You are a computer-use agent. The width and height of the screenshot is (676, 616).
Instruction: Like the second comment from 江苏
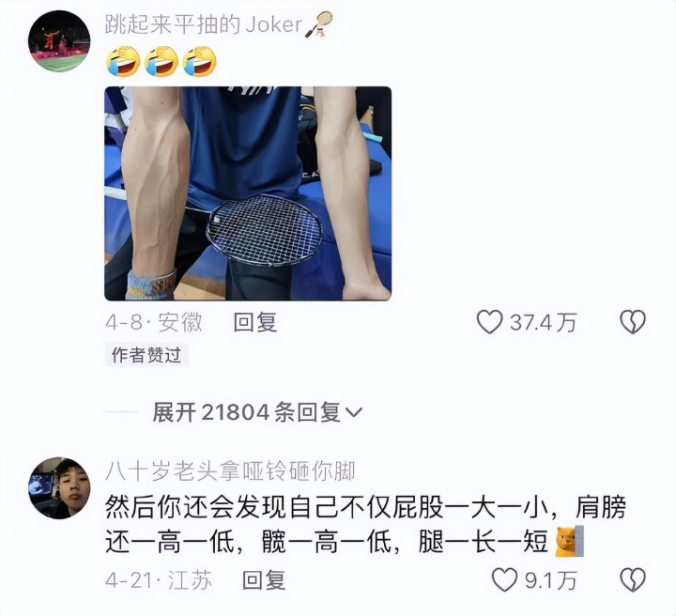click(x=504, y=579)
